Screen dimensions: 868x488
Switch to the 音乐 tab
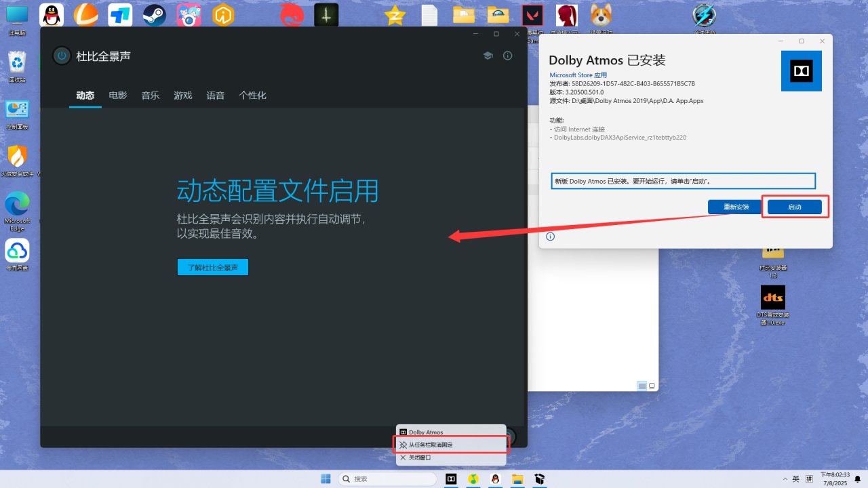151,96
